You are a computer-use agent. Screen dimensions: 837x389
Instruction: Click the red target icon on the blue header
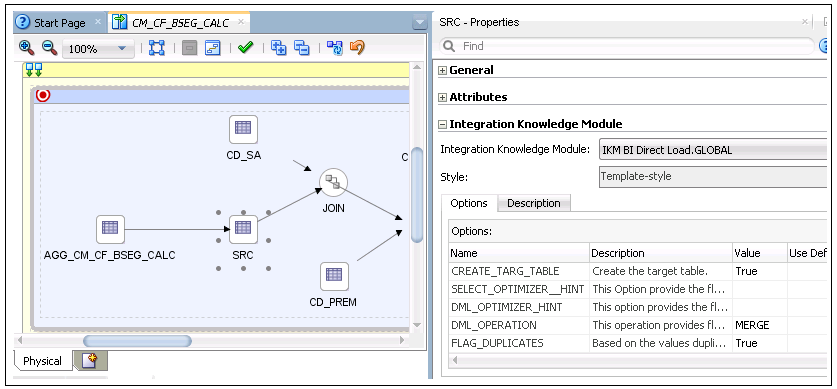43,96
